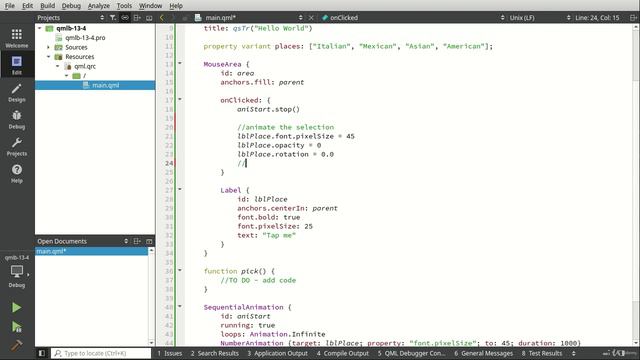Click the Open Documents list scrollbar
The width and height of the screenshot is (640, 360).
point(151,297)
